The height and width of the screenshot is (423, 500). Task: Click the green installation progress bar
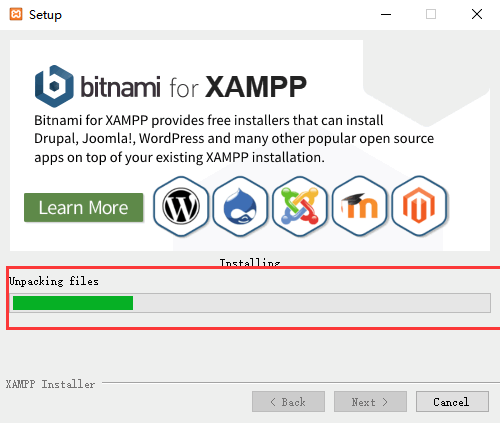coord(250,303)
